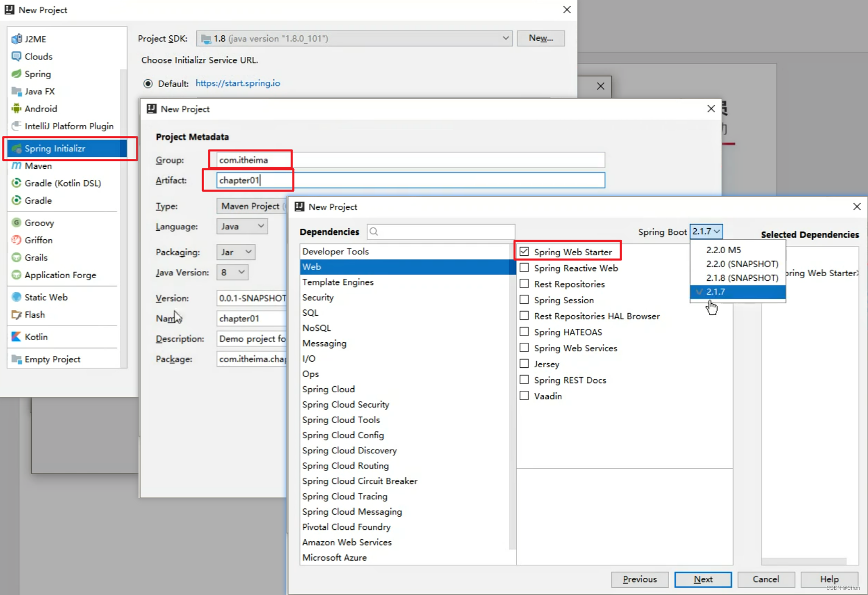Click the Gradle (Kotlin DSL) icon
868x595 pixels.
pos(17,183)
